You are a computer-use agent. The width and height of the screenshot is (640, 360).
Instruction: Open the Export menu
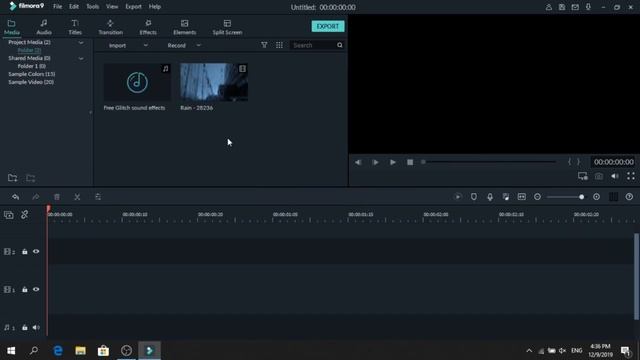(x=133, y=7)
